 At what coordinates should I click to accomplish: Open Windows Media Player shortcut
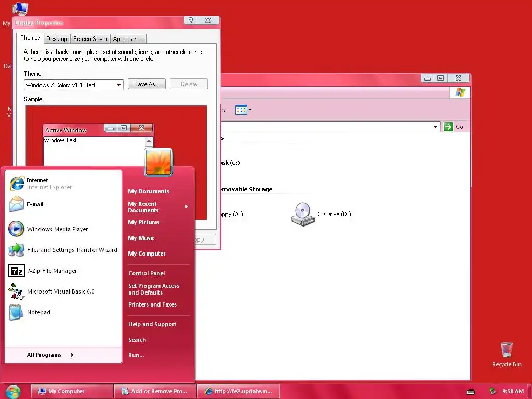click(63, 229)
